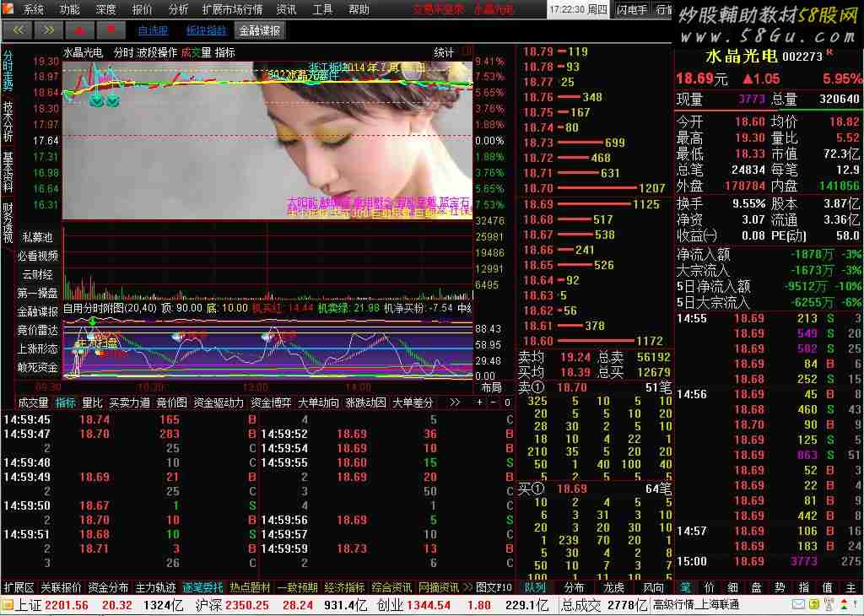The width and height of the screenshot is (864, 616).
Task: Open the 工具 menu
Action: pos(322,8)
